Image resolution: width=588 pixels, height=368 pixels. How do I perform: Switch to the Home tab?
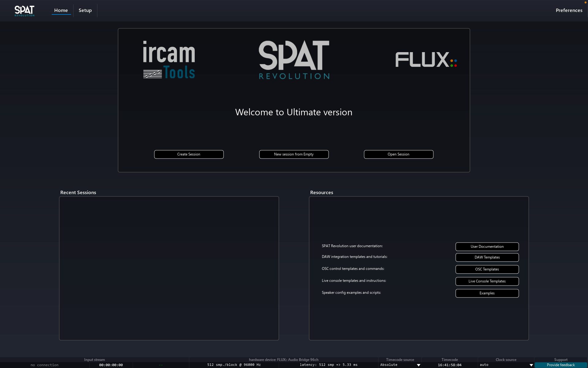pyautogui.click(x=61, y=10)
